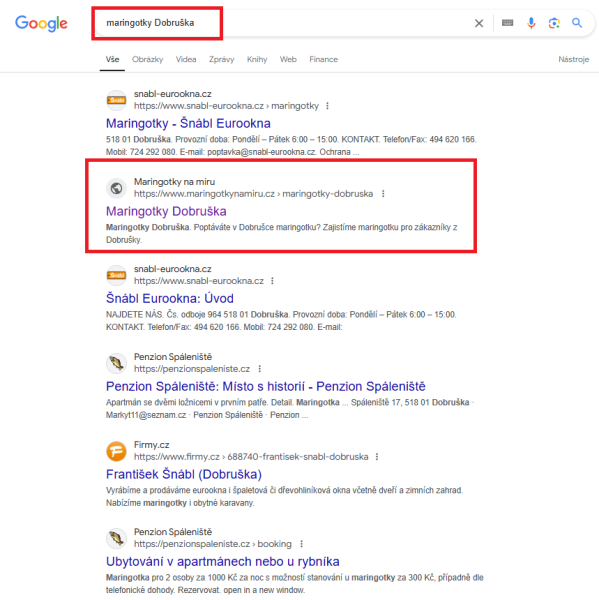Open František Šnábl (Dobruška) result
The height and width of the screenshot is (600, 599).
184,474
